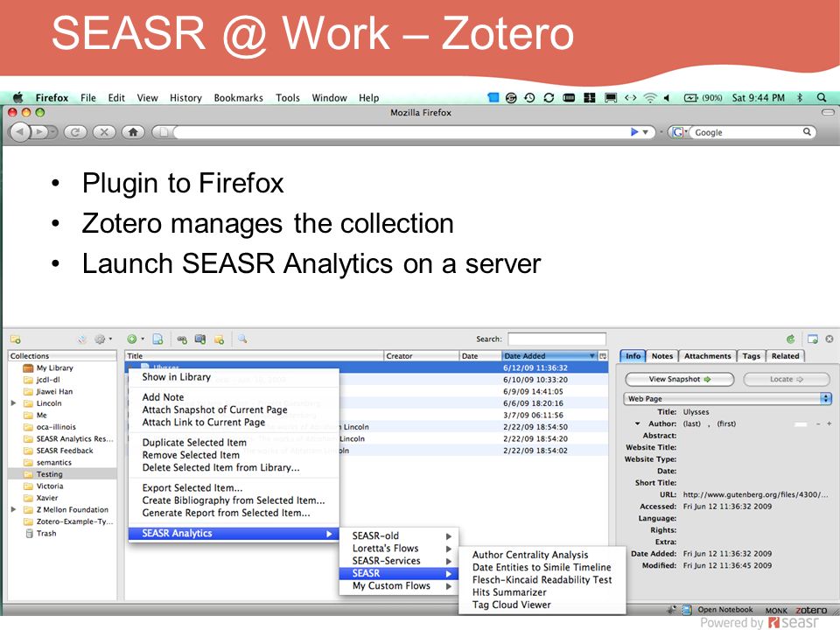The height and width of the screenshot is (630, 840).
Task: Sort items by Creator column
Action: click(x=421, y=356)
